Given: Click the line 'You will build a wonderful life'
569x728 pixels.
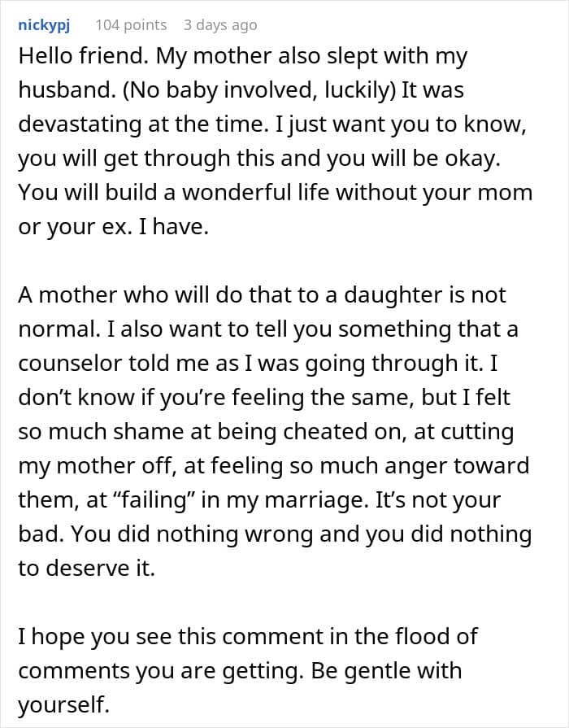Looking at the screenshot, I should click(276, 193).
